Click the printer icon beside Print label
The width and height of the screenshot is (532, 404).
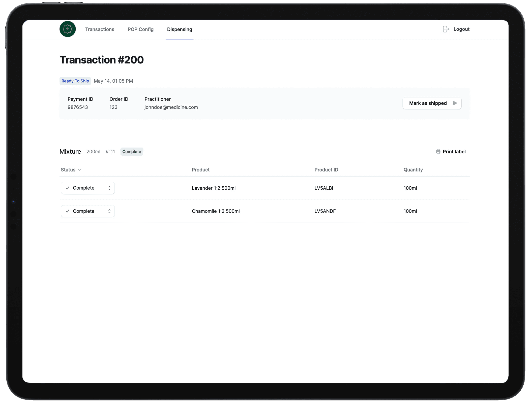[438, 152]
